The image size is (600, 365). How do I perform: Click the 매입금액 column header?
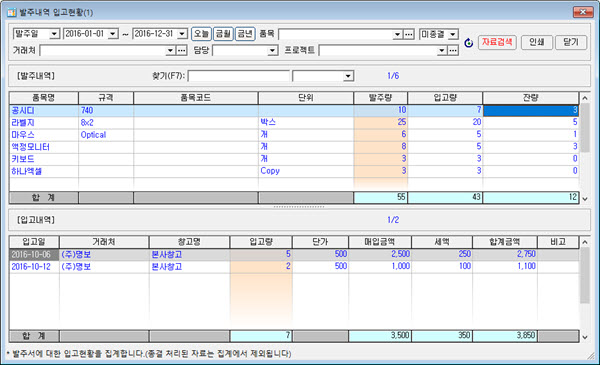pyautogui.click(x=380, y=242)
